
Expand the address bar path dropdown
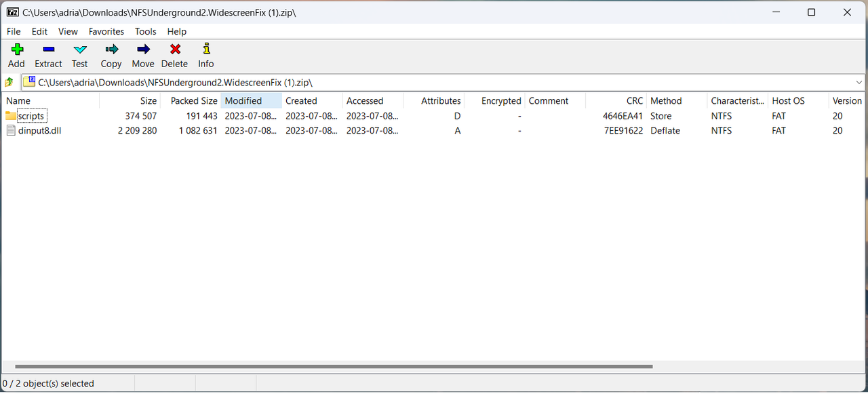[859, 82]
